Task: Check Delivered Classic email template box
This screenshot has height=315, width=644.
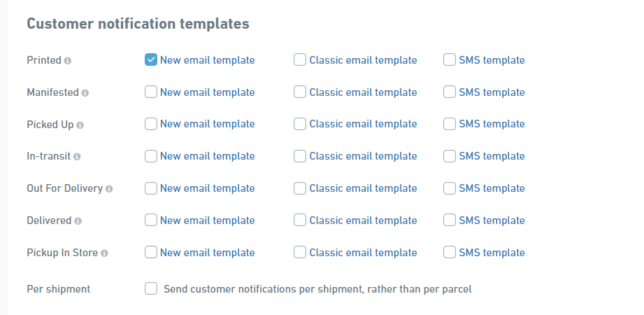Action: (x=300, y=220)
